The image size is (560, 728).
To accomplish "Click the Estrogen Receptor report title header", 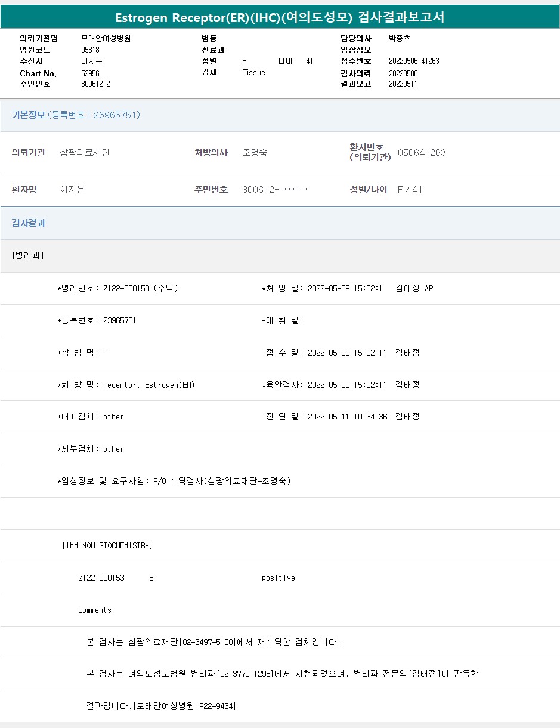I will tap(280, 17).
